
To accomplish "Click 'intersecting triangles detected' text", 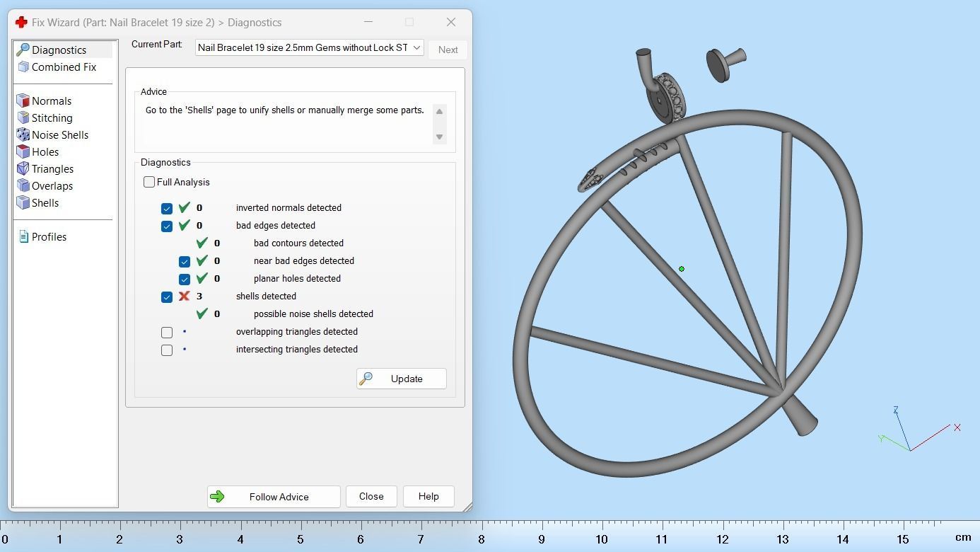I will pyautogui.click(x=297, y=349).
